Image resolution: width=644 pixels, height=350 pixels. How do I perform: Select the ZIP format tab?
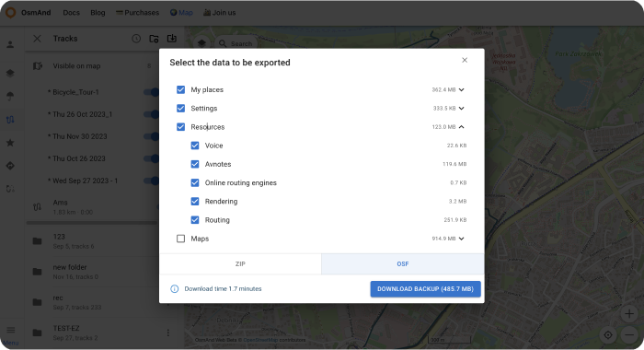pyautogui.click(x=240, y=264)
